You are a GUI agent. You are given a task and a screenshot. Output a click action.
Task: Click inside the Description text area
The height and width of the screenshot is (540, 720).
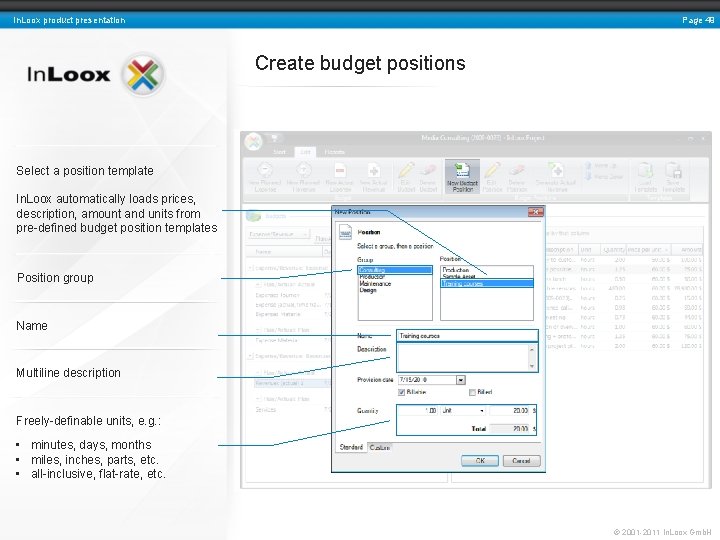click(462, 358)
